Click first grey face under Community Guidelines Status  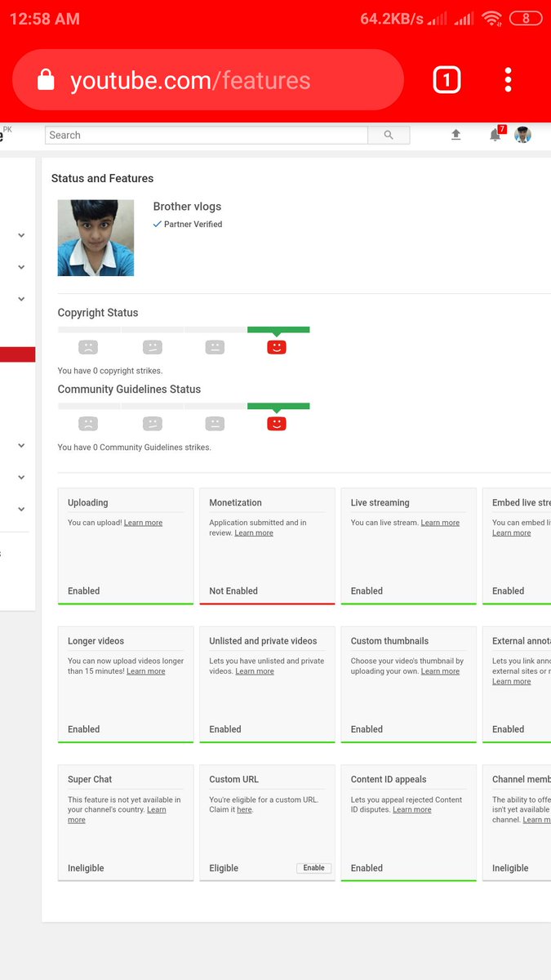(x=88, y=423)
